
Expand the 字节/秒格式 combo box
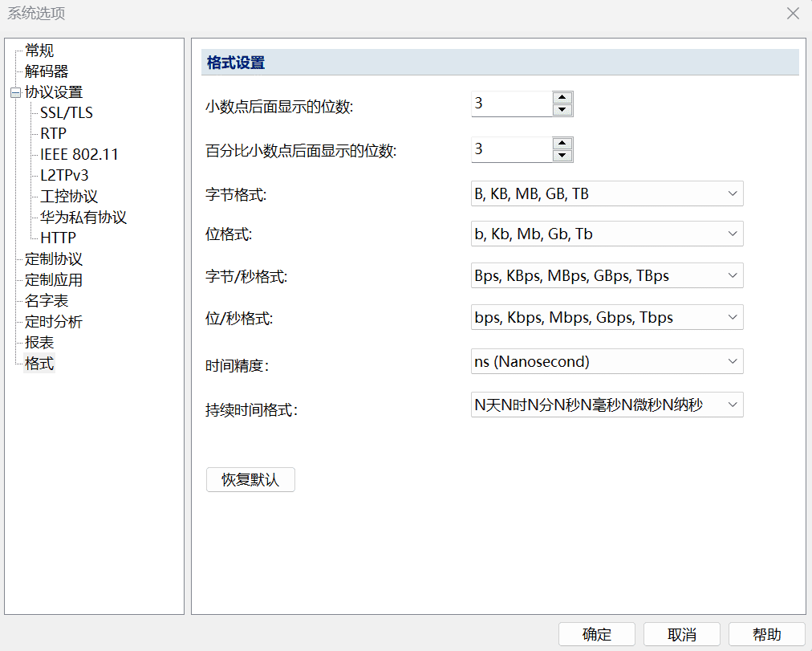pyautogui.click(x=732, y=275)
